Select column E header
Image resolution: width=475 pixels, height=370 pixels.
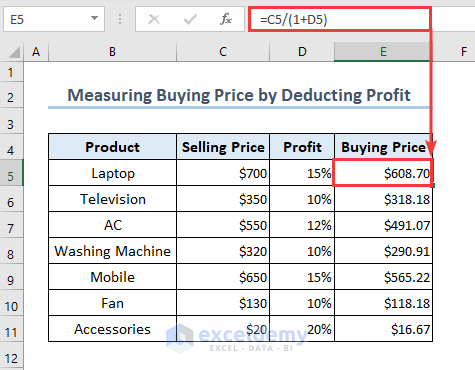coord(383,52)
